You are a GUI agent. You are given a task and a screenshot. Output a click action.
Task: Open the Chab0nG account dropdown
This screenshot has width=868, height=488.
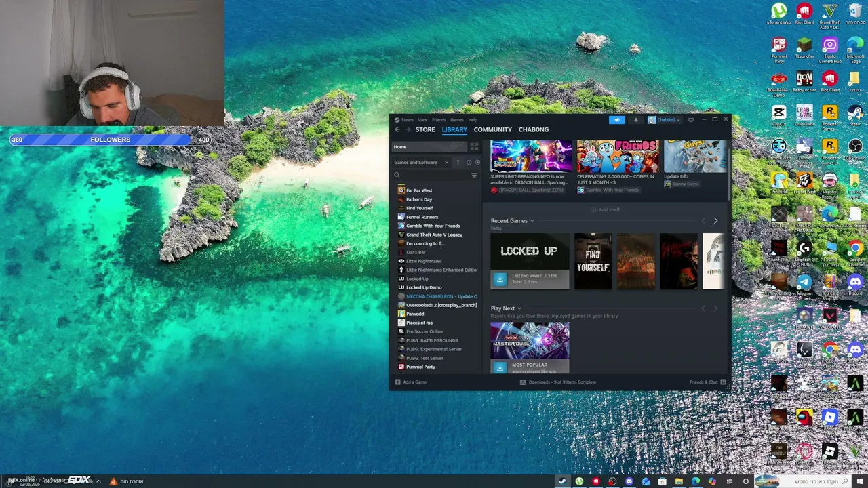pyautogui.click(x=663, y=120)
